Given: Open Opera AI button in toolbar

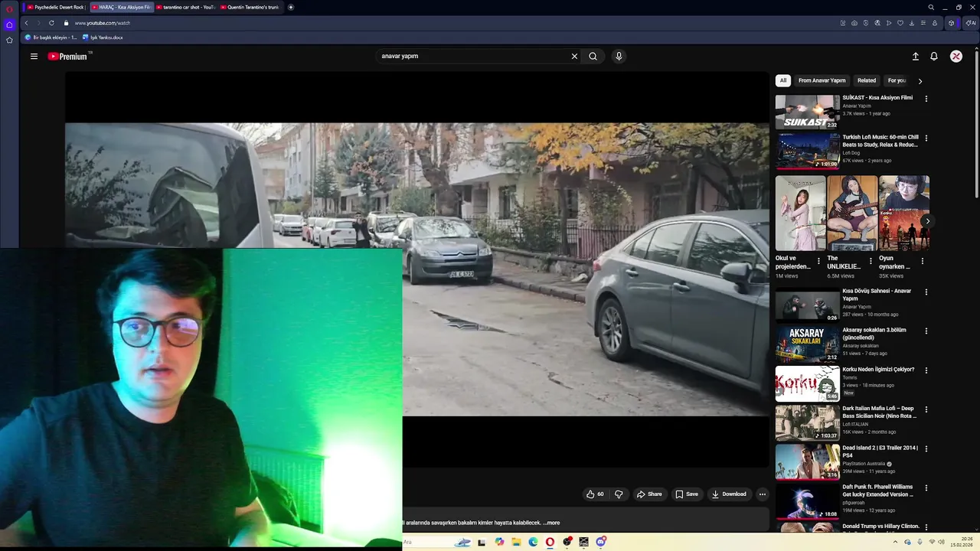Looking at the screenshot, I should click(x=970, y=23).
